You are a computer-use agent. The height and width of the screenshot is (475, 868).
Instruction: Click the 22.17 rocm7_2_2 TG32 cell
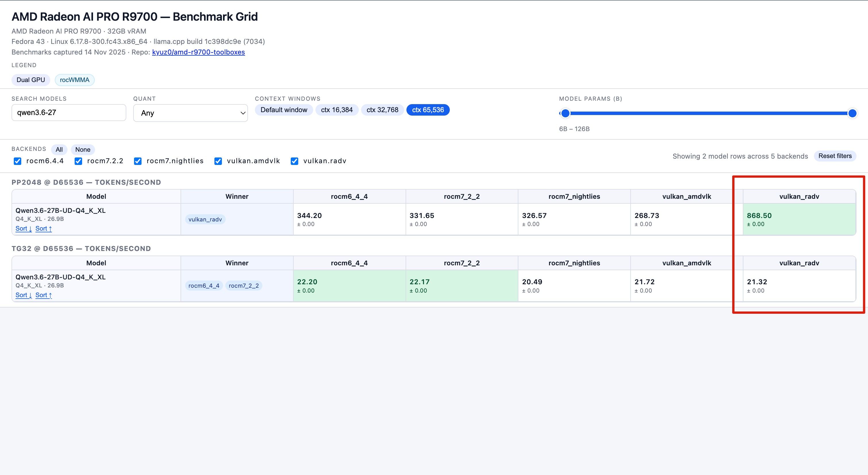(x=462, y=286)
